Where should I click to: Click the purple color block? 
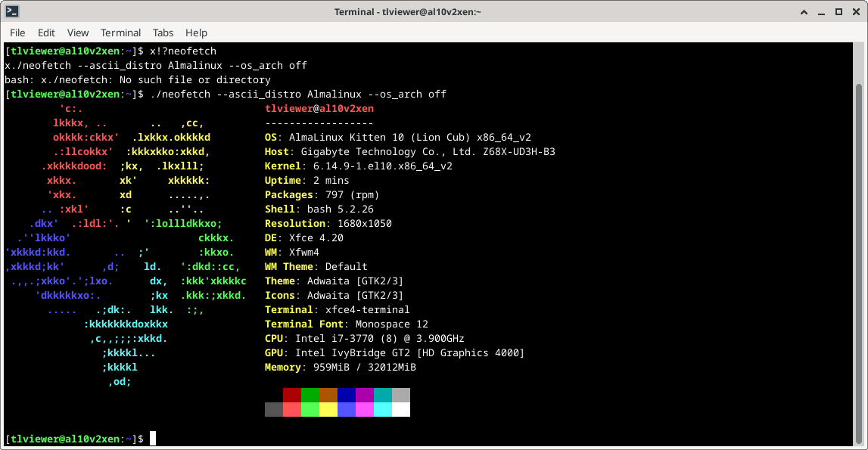coord(365,395)
